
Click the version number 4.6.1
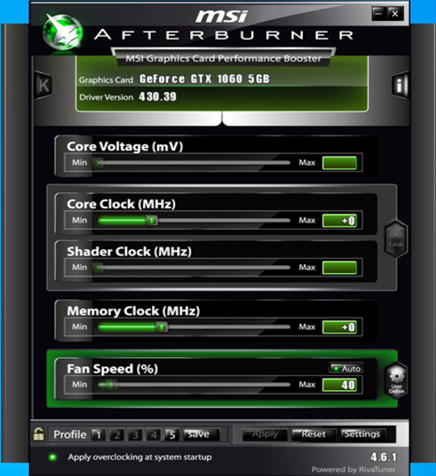(x=384, y=457)
